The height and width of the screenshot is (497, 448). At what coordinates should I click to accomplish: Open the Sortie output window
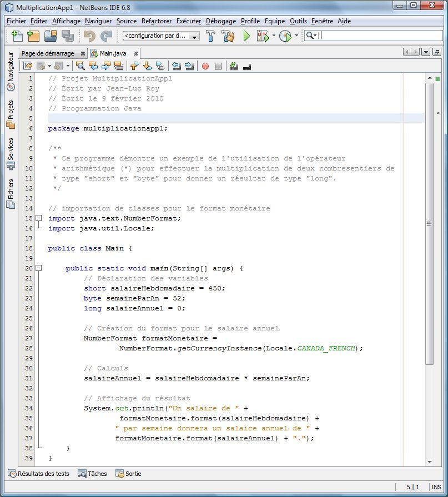point(129,474)
